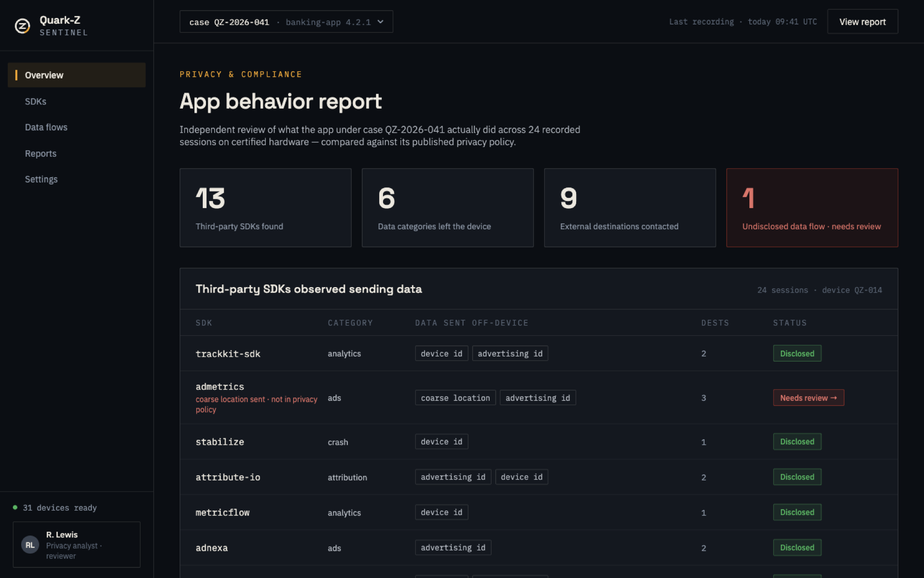Click the RL user avatar
Screen dimensions: 924x578
(x=30, y=545)
